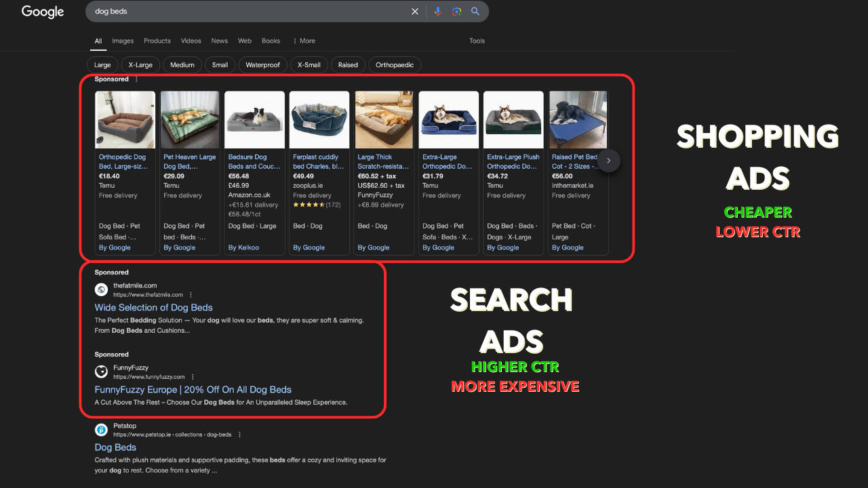Switch to the Videos tab
This screenshot has width=868, height=488.
point(191,41)
